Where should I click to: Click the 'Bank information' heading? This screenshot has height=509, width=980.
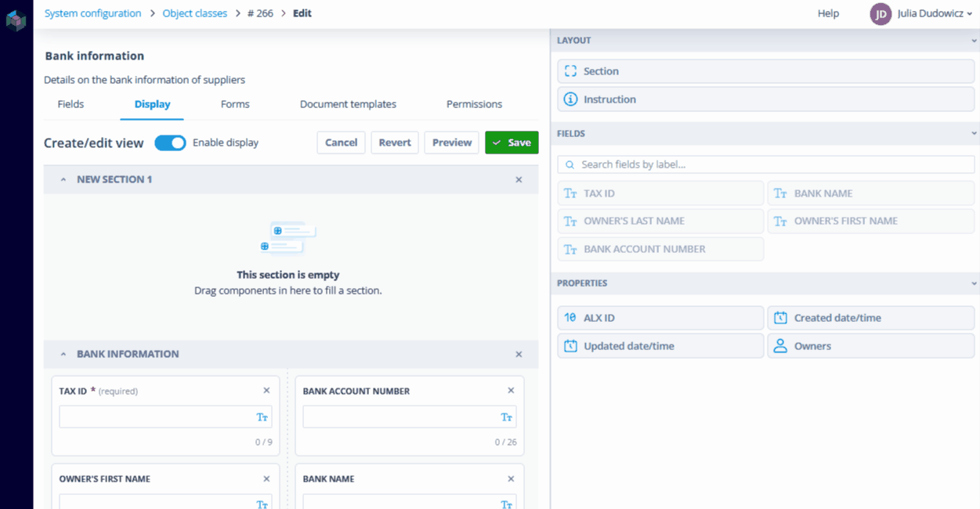pos(95,56)
